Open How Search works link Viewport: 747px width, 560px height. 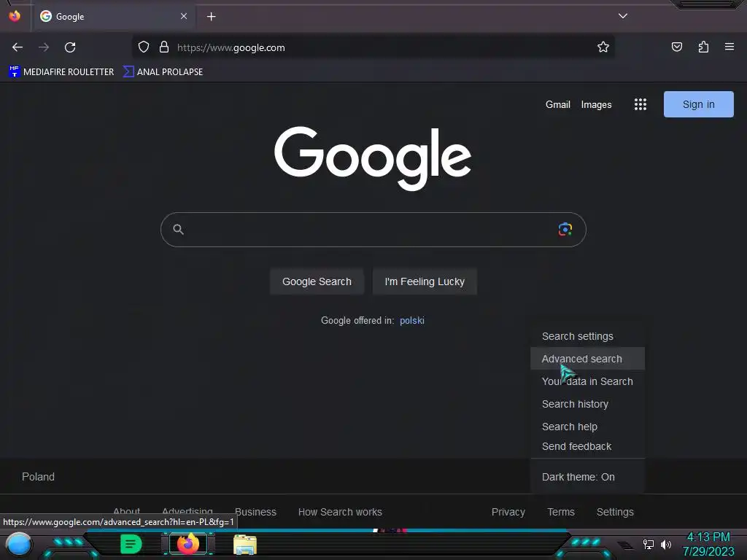coord(340,512)
